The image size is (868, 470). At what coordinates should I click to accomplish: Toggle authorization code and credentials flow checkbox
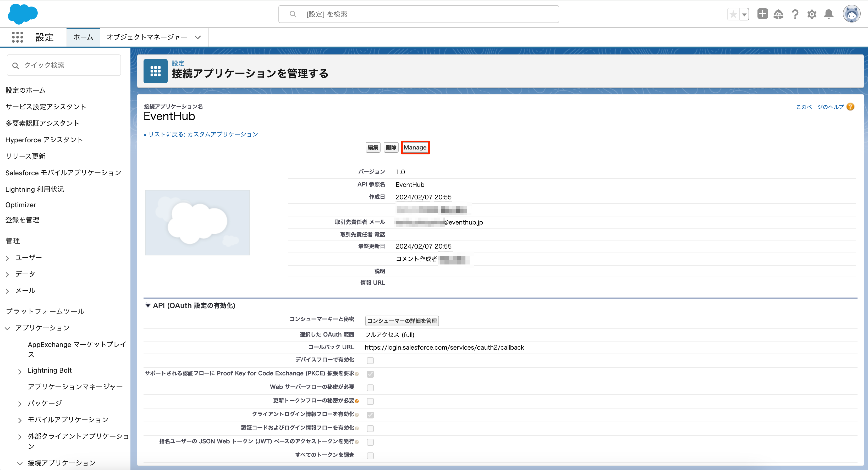coord(370,429)
